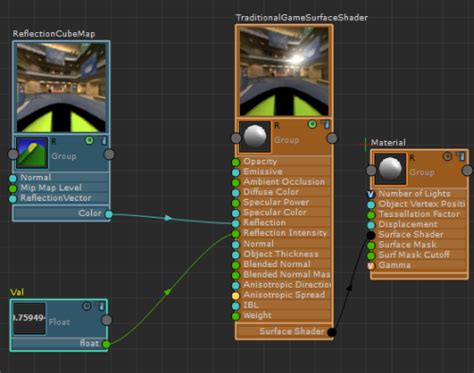Image resolution: width=474 pixels, height=373 pixels.
Task: Click the Blended Normal Mask input port
Action: (x=236, y=275)
